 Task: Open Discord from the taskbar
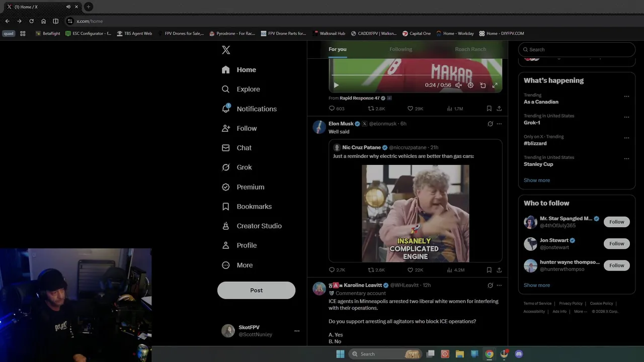coord(519,354)
